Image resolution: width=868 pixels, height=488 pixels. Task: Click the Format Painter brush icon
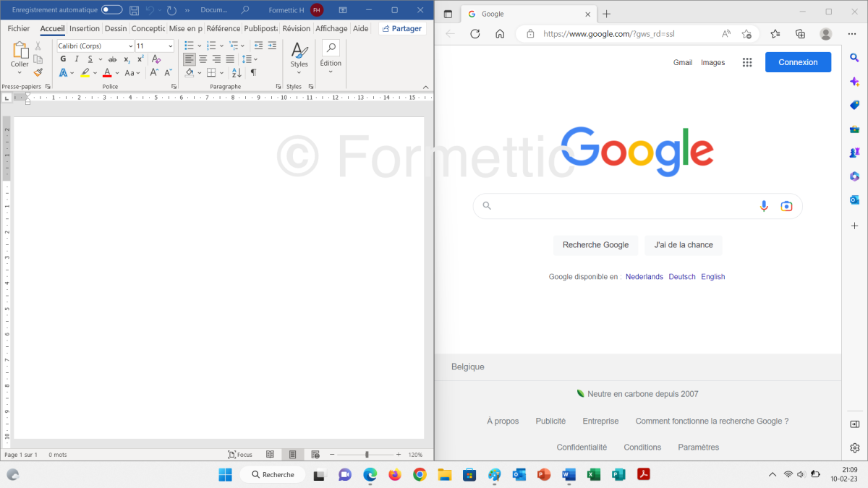tap(38, 72)
